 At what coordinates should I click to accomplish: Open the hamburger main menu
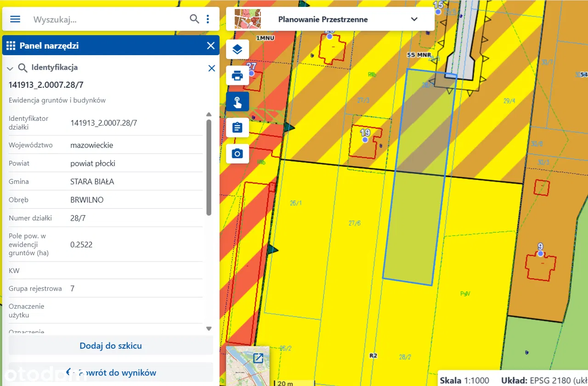click(x=15, y=19)
